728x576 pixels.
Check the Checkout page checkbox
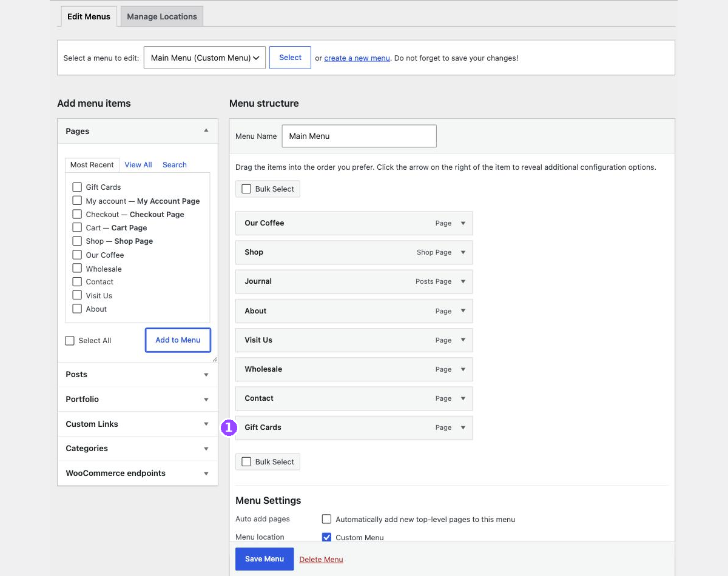click(x=77, y=214)
